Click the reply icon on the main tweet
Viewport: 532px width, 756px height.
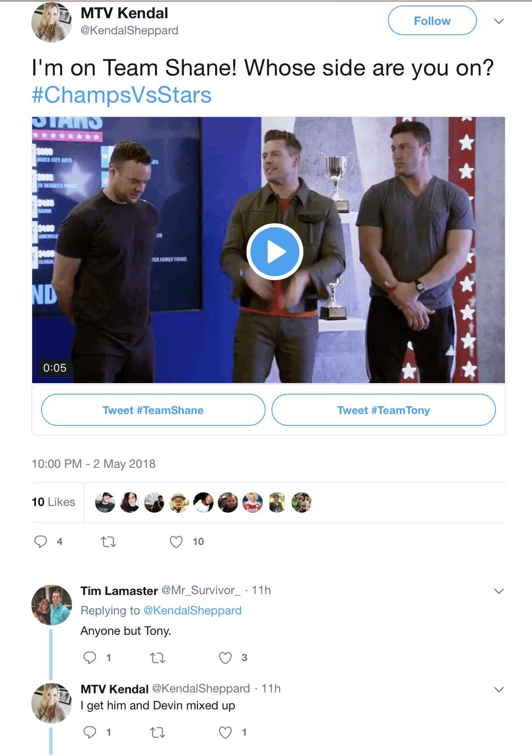pyautogui.click(x=41, y=542)
